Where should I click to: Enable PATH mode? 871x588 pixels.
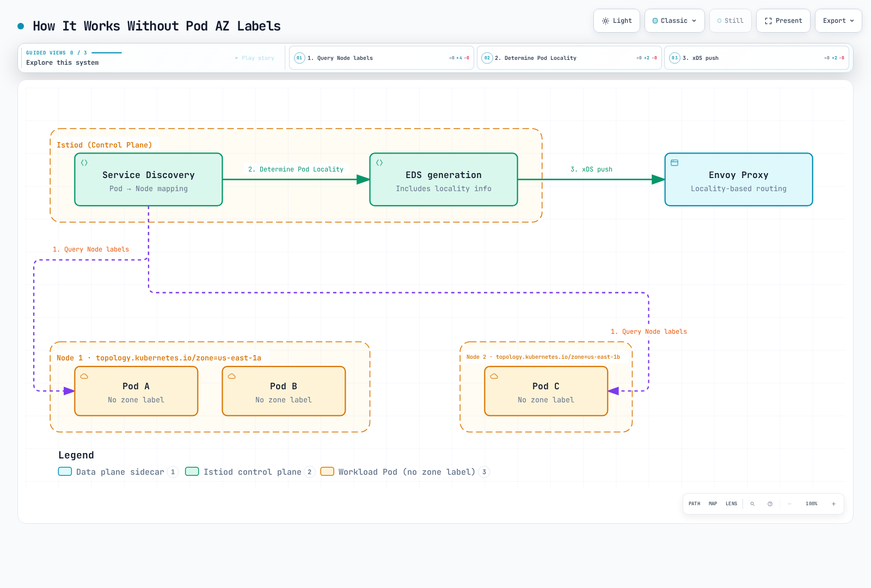695,504
